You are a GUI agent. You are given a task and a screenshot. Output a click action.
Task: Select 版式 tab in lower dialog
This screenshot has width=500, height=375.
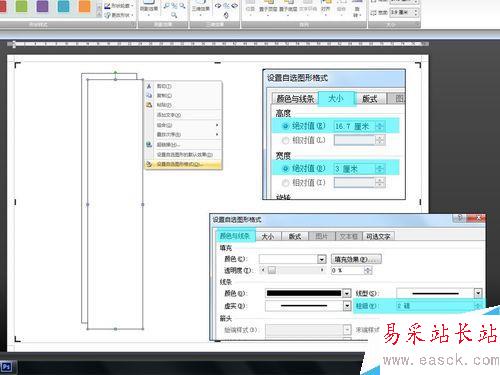[x=295, y=236]
